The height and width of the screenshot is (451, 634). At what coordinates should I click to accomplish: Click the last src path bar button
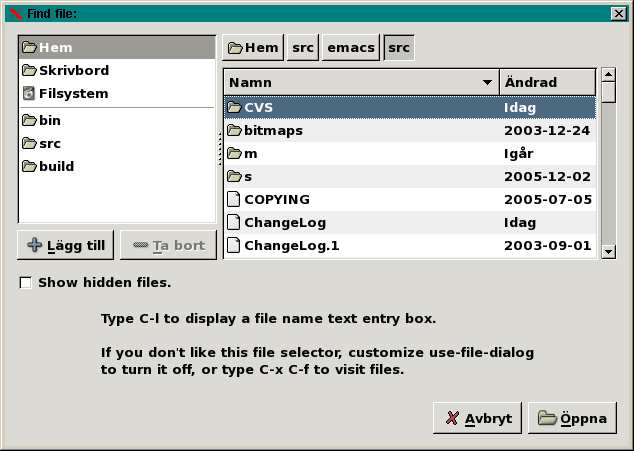(x=399, y=48)
